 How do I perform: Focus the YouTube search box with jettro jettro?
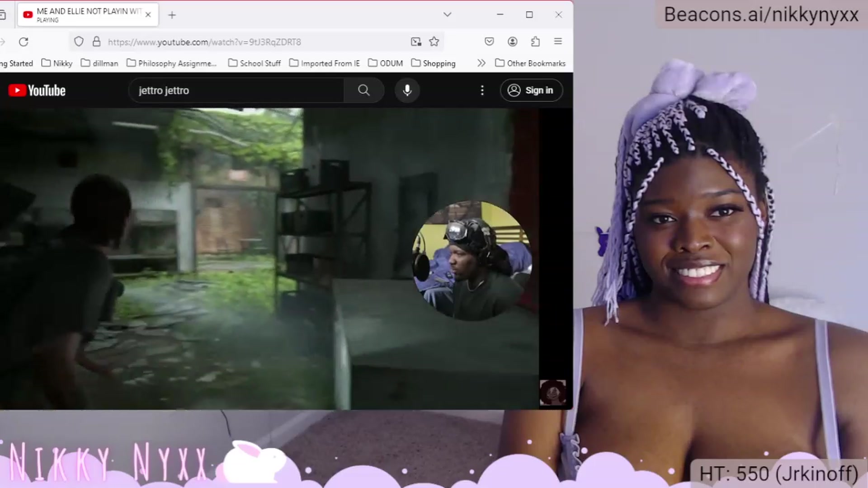[x=237, y=90]
